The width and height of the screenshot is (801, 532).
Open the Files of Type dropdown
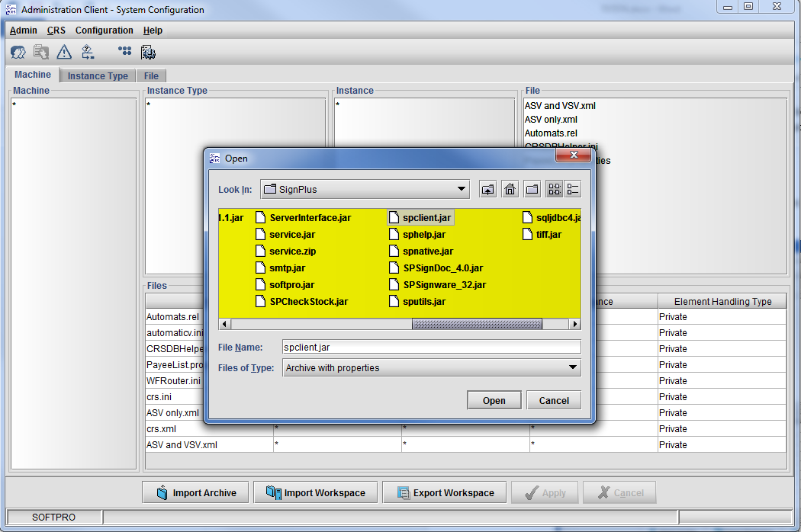[572, 368]
